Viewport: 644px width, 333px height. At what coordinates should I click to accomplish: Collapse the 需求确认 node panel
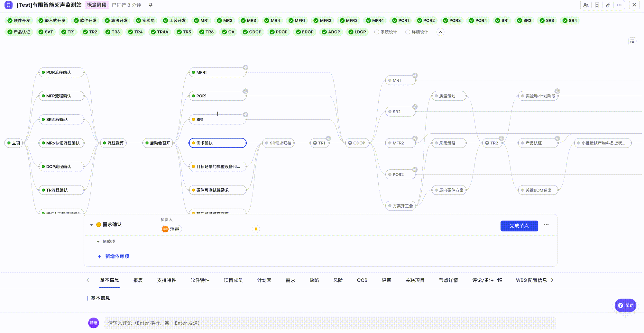(x=91, y=225)
